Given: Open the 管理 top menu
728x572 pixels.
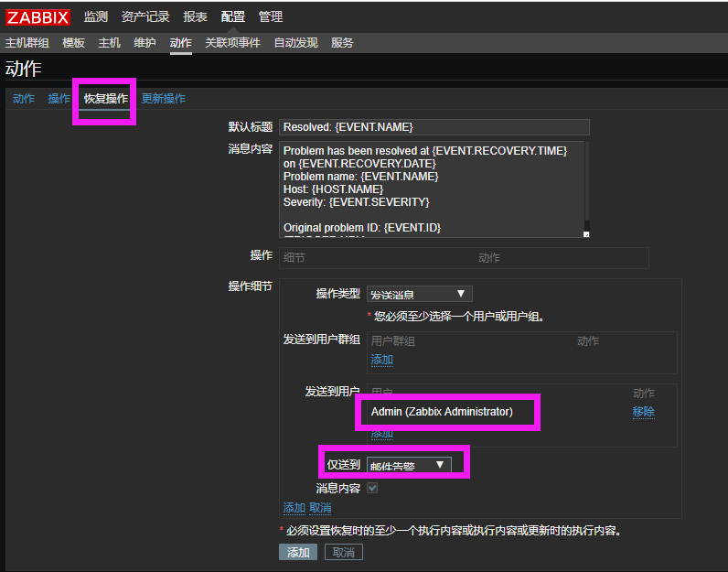Looking at the screenshot, I should coord(270,16).
